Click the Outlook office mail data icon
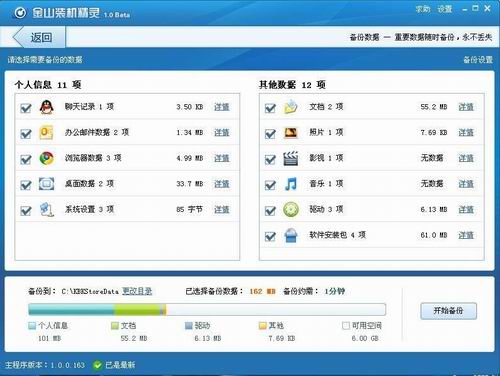 (x=47, y=133)
